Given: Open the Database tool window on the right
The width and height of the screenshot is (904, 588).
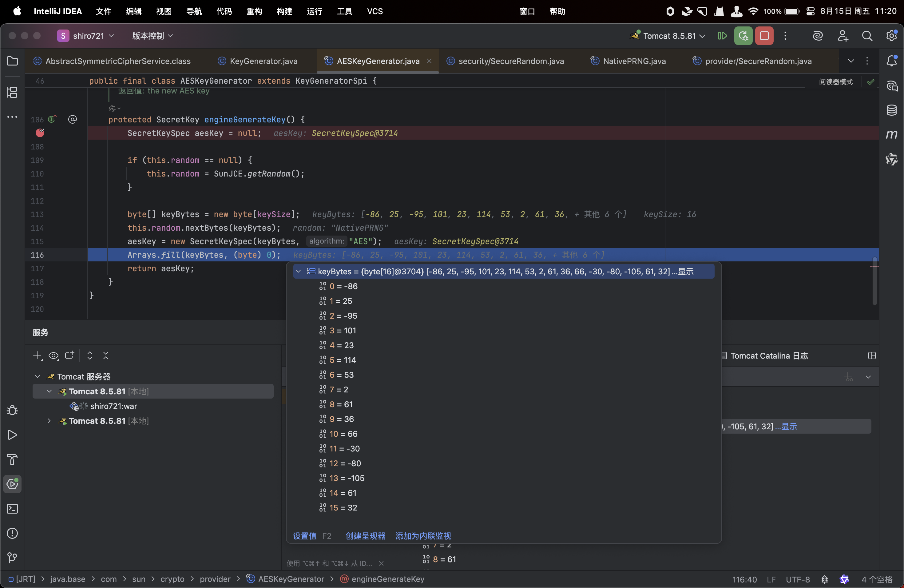Looking at the screenshot, I should [x=891, y=110].
